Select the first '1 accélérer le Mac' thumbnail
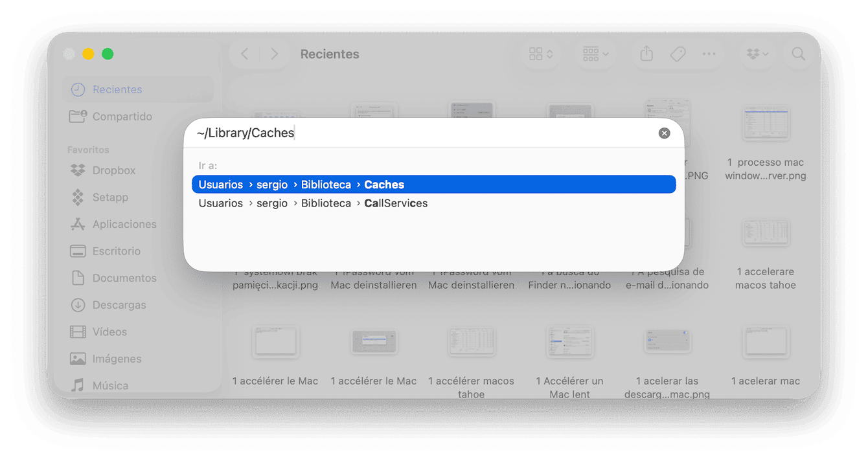Screen dimensions: 868x461 point(275,342)
